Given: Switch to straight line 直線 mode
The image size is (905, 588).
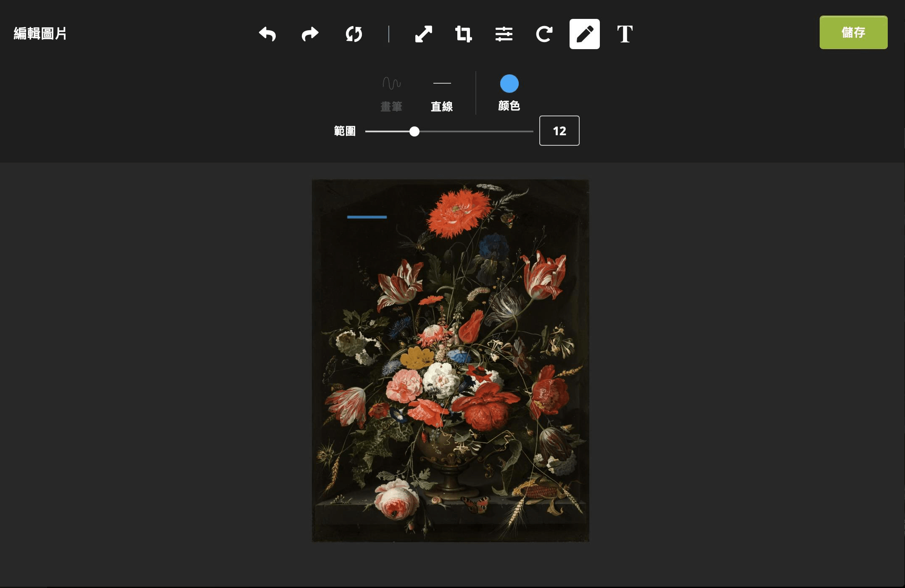Looking at the screenshot, I should tap(442, 106).
